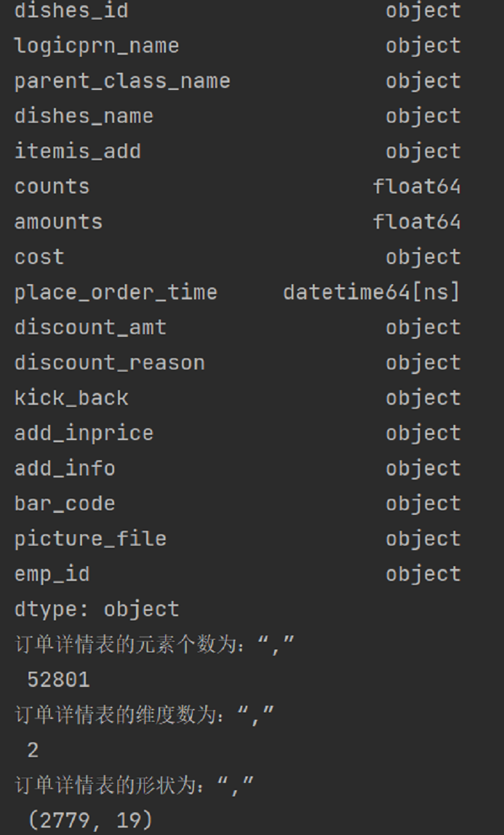Select the itemis_add column name

click(x=77, y=151)
